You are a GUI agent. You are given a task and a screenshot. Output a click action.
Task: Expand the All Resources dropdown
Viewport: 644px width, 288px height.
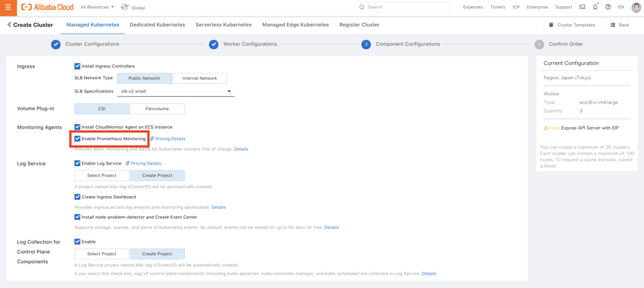[x=97, y=8]
